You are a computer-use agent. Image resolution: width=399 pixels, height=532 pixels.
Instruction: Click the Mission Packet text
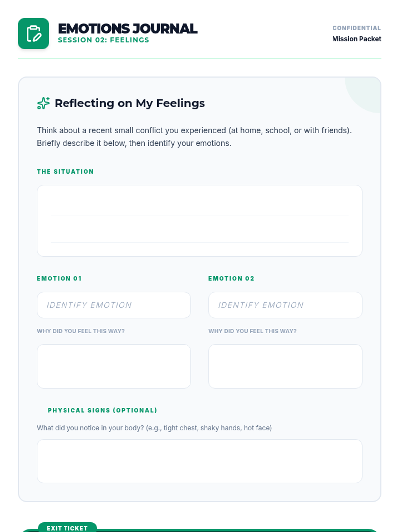point(356,39)
